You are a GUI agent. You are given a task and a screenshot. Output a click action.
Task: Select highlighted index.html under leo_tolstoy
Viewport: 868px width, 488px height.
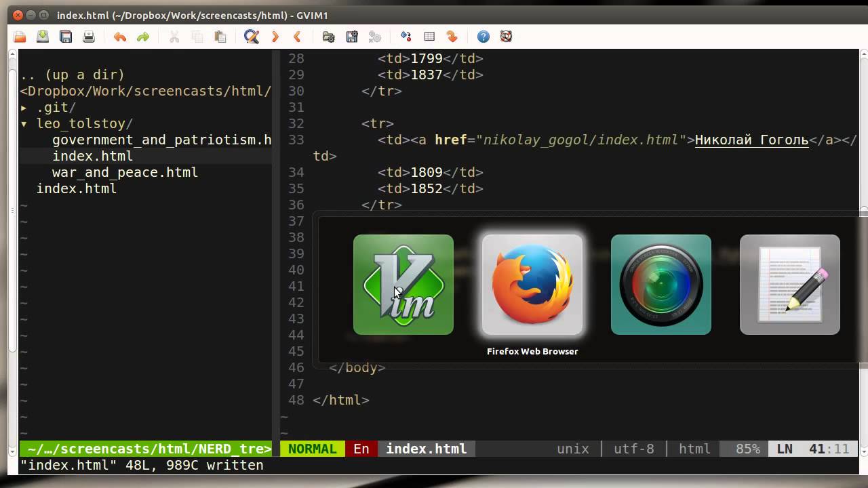coord(92,157)
